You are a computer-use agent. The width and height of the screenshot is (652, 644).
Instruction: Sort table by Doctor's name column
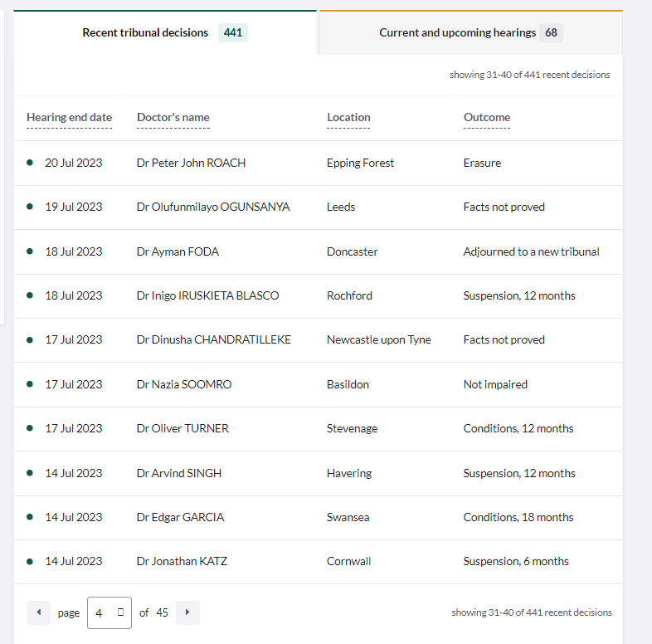click(x=173, y=117)
